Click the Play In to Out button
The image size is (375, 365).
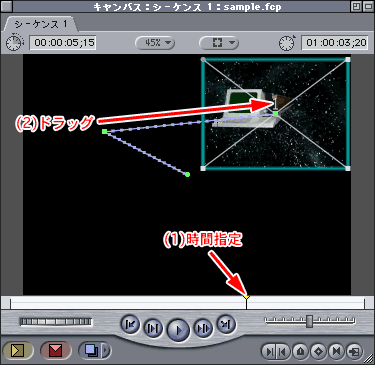click(x=153, y=328)
